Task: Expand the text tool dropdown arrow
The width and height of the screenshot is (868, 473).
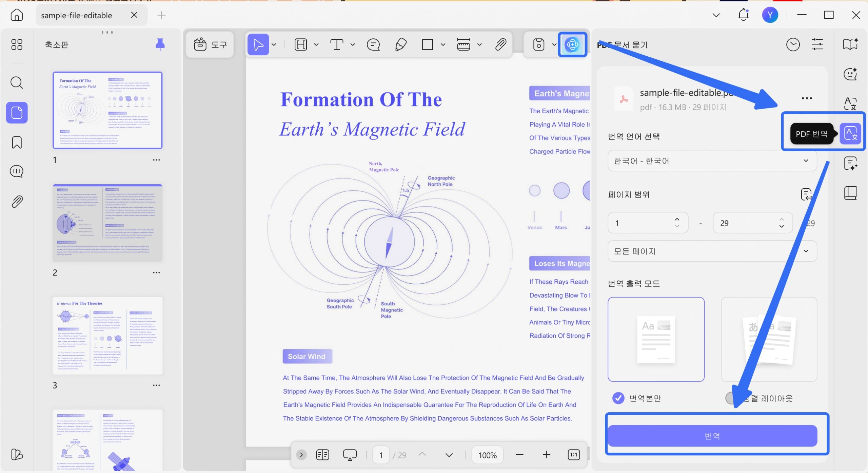Action: click(353, 44)
